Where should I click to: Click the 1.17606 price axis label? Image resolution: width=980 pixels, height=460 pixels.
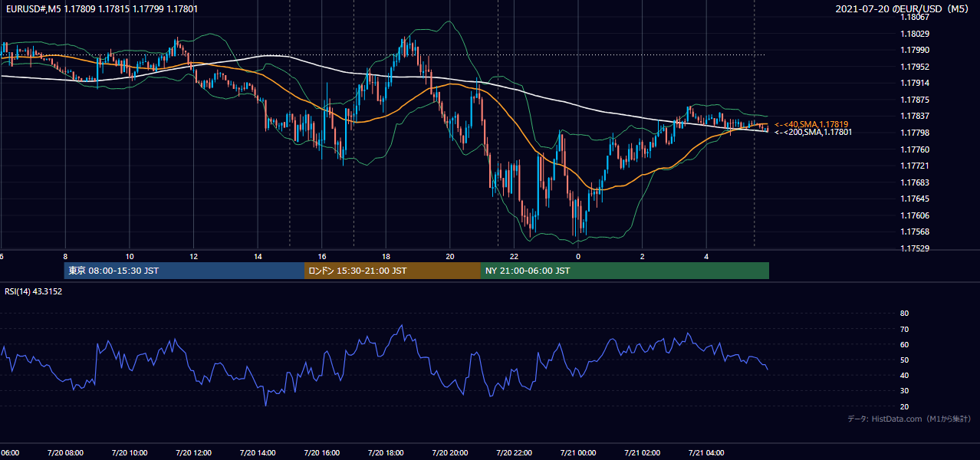(x=914, y=215)
